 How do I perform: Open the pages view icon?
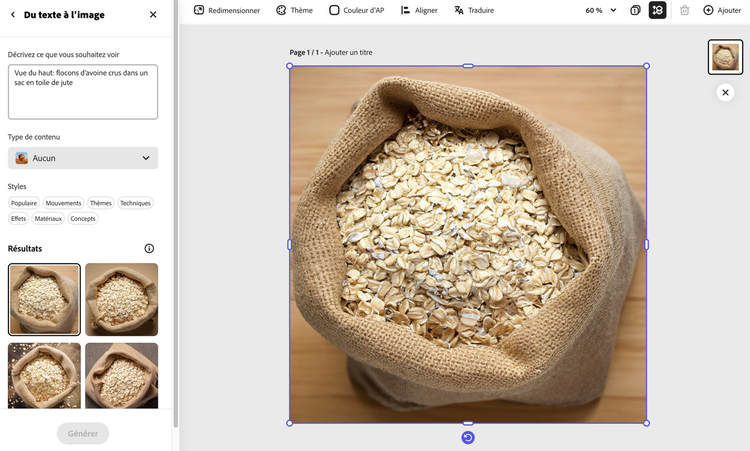point(635,10)
